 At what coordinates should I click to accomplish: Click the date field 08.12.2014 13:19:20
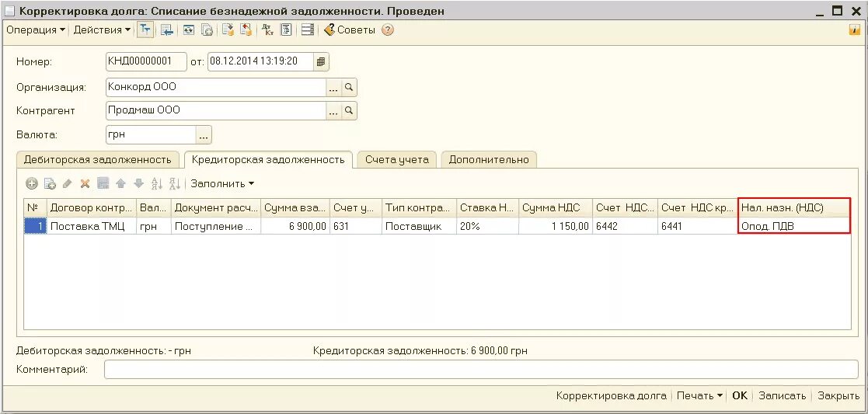(261, 61)
